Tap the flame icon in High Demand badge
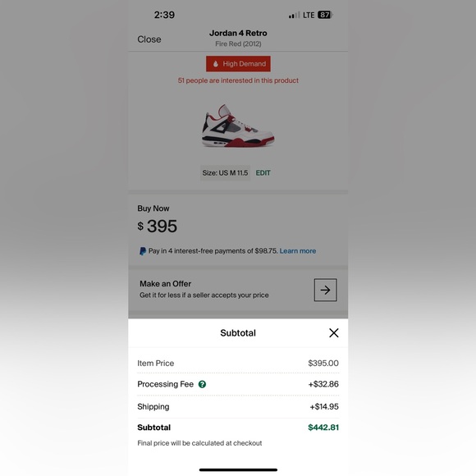 click(x=216, y=64)
